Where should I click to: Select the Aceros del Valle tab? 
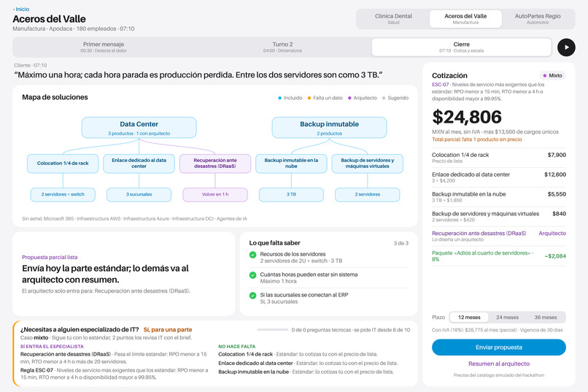(465, 19)
